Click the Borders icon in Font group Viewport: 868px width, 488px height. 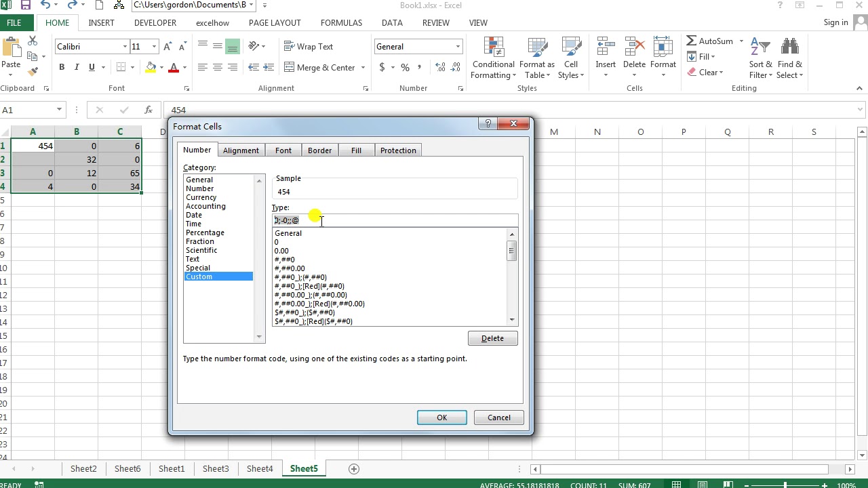[121, 67]
